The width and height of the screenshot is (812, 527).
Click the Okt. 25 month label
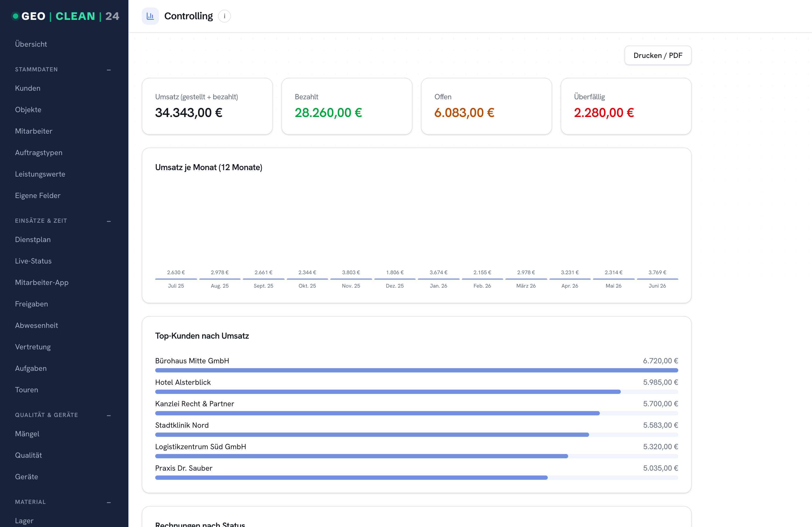[x=307, y=286]
